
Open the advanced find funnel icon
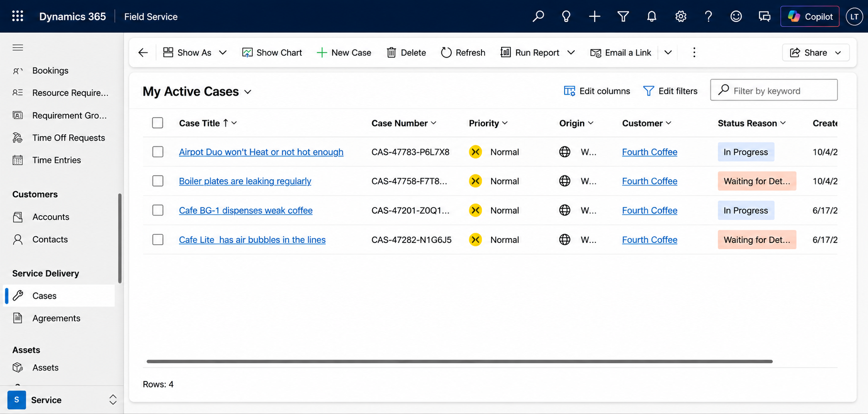point(623,16)
